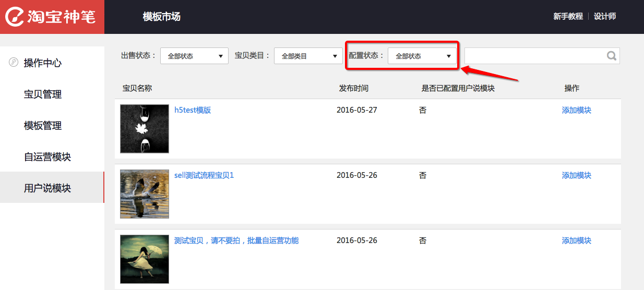Select 模板管理 in sidebar

tap(43, 126)
